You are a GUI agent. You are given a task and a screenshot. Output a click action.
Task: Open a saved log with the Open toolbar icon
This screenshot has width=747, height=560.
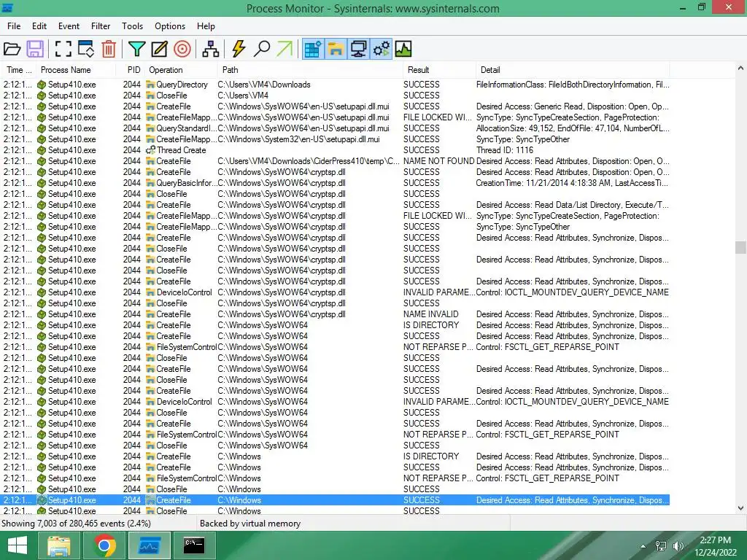(12, 49)
